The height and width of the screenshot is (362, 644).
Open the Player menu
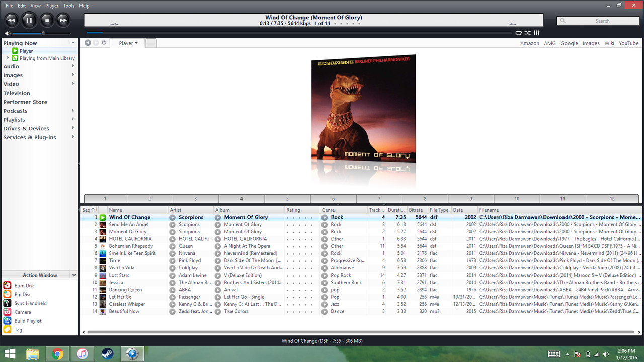point(52,6)
